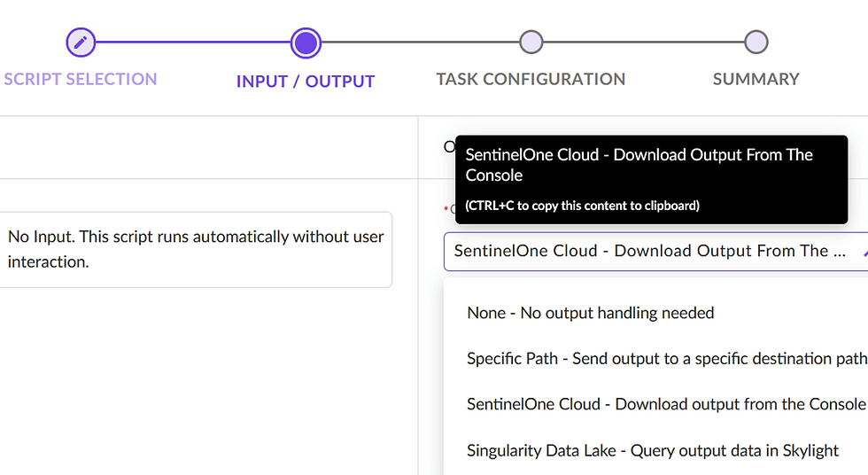Image resolution: width=868 pixels, height=475 pixels.
Task: Collapse the dropdown using its chevron arrow
Action: [864, 252]
